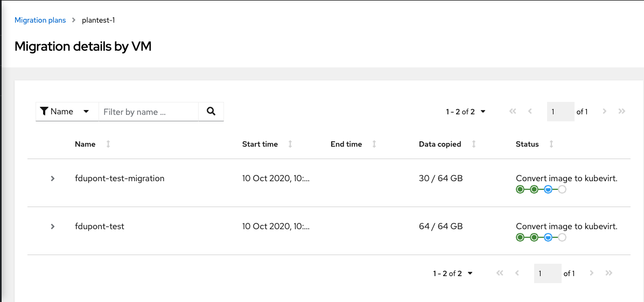
Task: Open top items-per-page dropdown
Action: pyautogui.click(x=466, y=112)
